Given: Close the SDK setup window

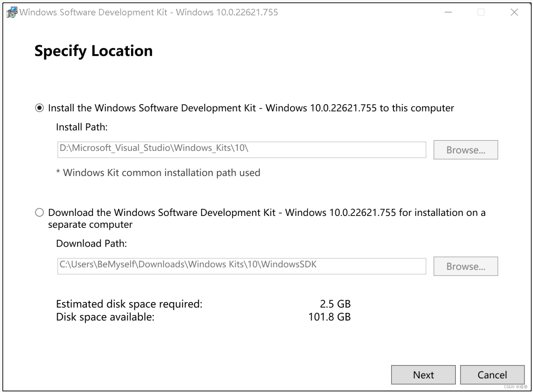Looking at the screenshot, I should pos(514,12).
